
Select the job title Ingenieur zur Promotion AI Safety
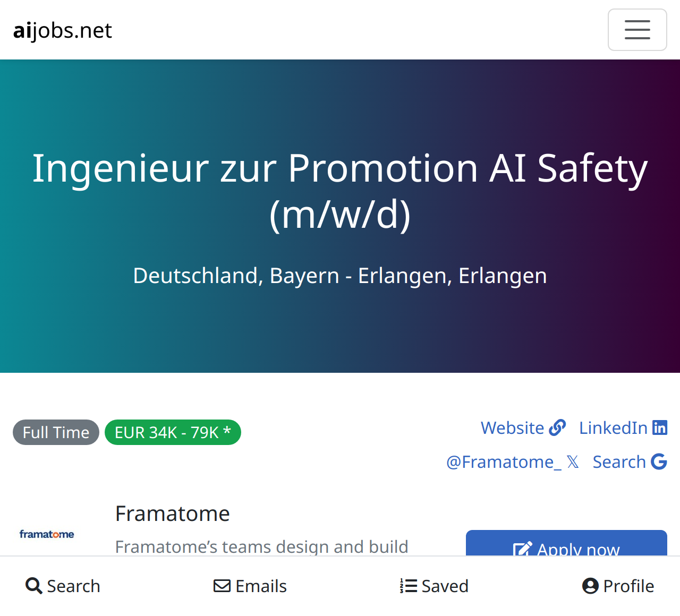pyautogui.click(x=340, y=191)
